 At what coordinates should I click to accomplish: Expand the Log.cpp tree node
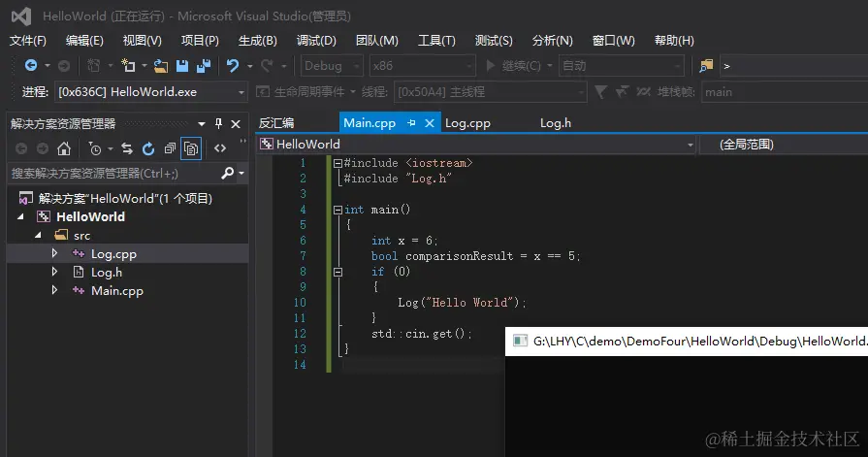click(x=54, y=253)
